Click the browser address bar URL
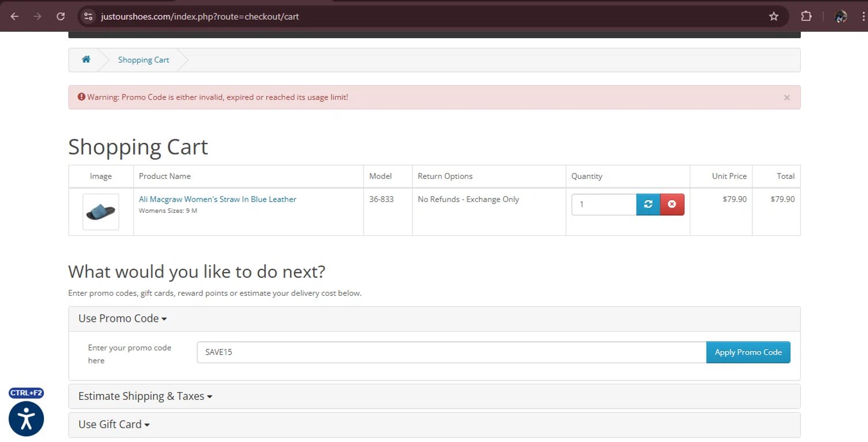Screen dimensions: 868x442 (x=200, y=16)
